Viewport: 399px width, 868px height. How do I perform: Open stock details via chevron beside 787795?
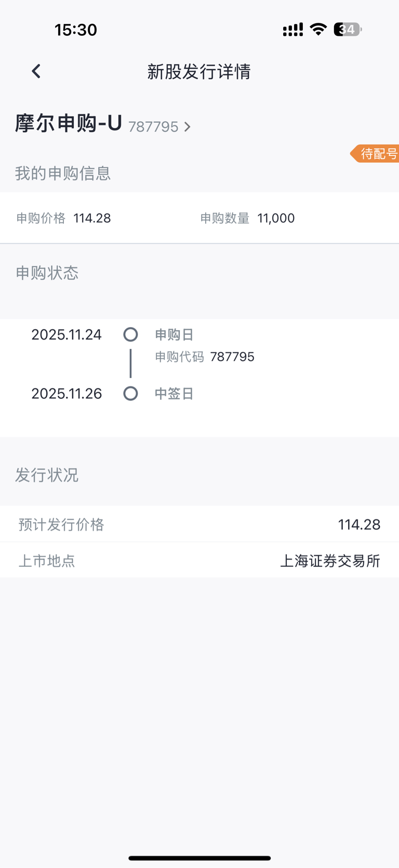[188, 127]
